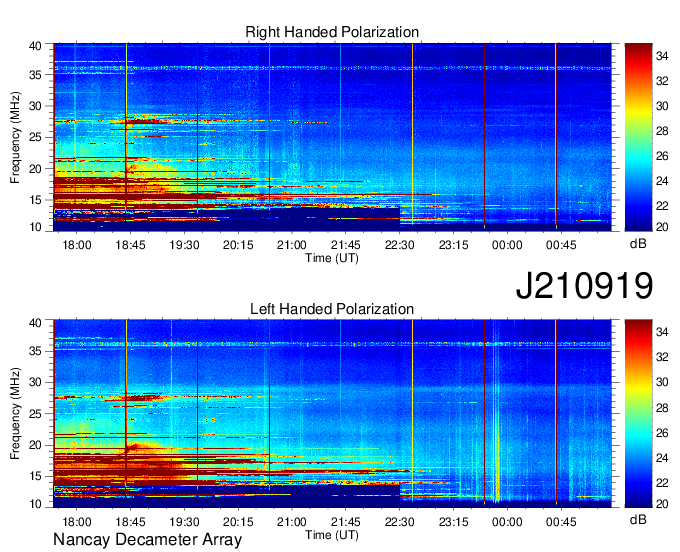Click 10 MHz tick on Left Handed frequency axis
The image size is (680, 552).
click(x=35, y=504)
